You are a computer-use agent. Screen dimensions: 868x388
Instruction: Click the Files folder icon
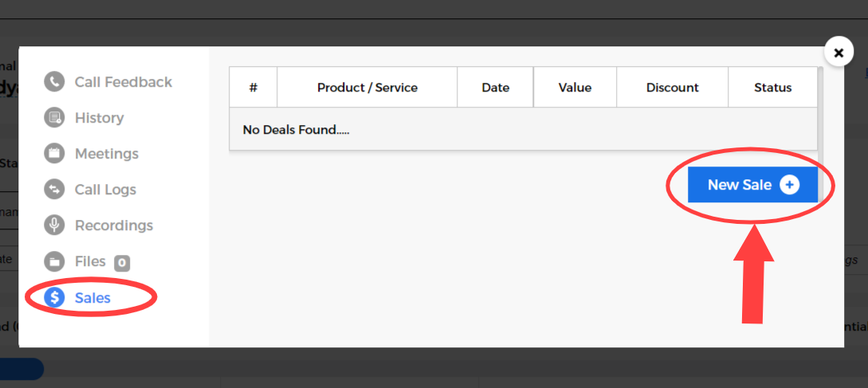coord(54,261)
